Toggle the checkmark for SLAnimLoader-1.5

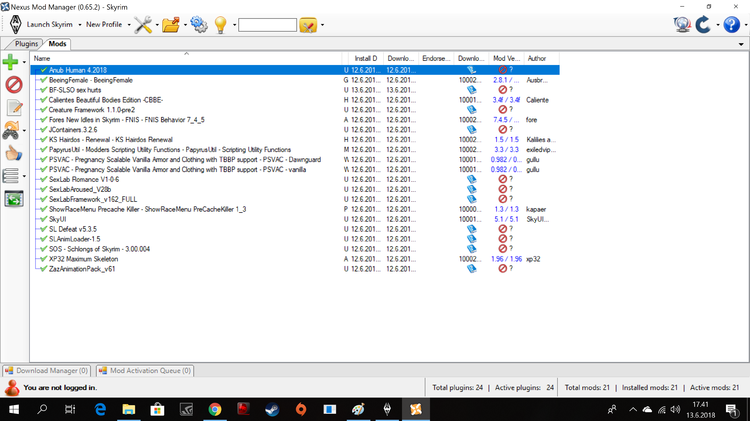[x=44, y=239]
